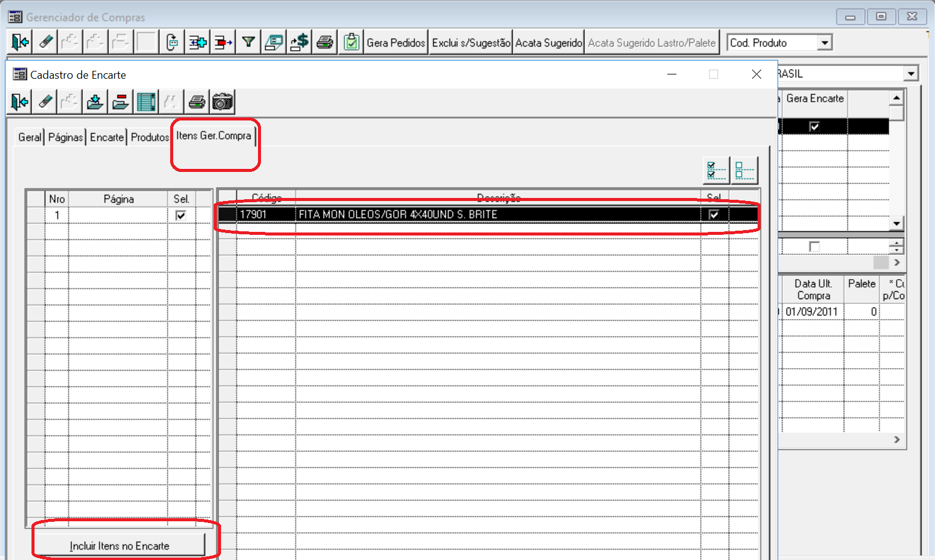
Task: Click the clipboard checkmark icon before Gera Pedidos
Action: 351,42
